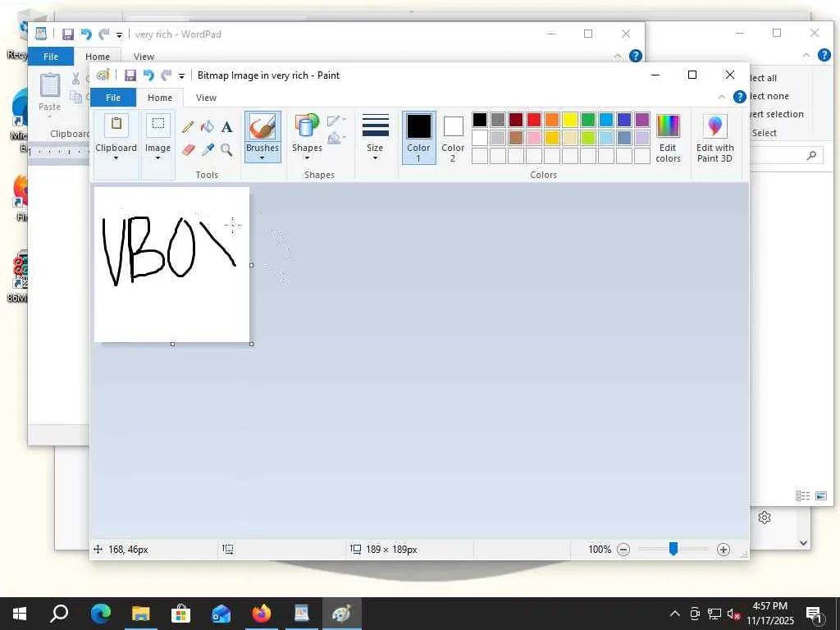Open the Size dropdown in Paint
This screenshot has height=630, width=840.
(375, 138)
